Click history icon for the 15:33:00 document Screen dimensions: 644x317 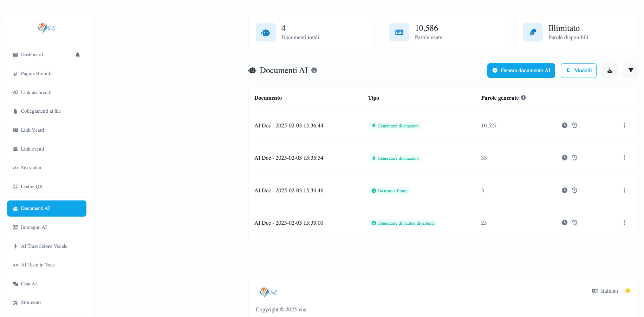point(574,223)
